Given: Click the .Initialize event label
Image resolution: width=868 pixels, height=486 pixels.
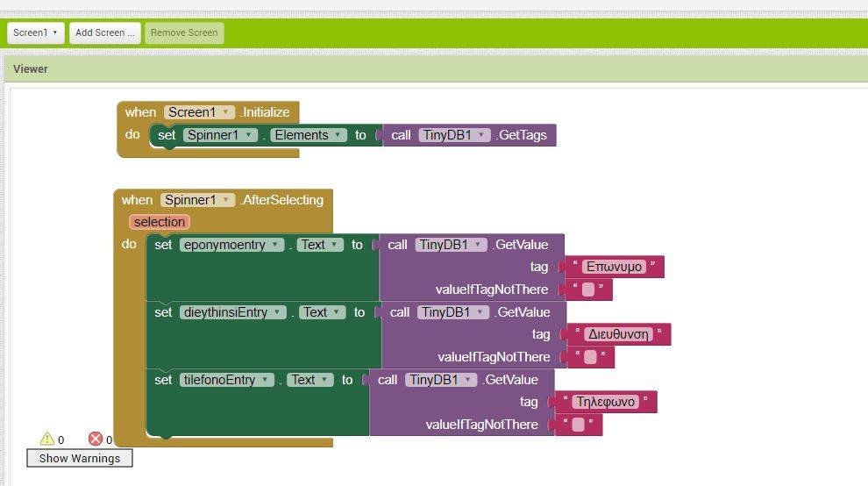Looking at the screenshot, I should tap(265, 112).
